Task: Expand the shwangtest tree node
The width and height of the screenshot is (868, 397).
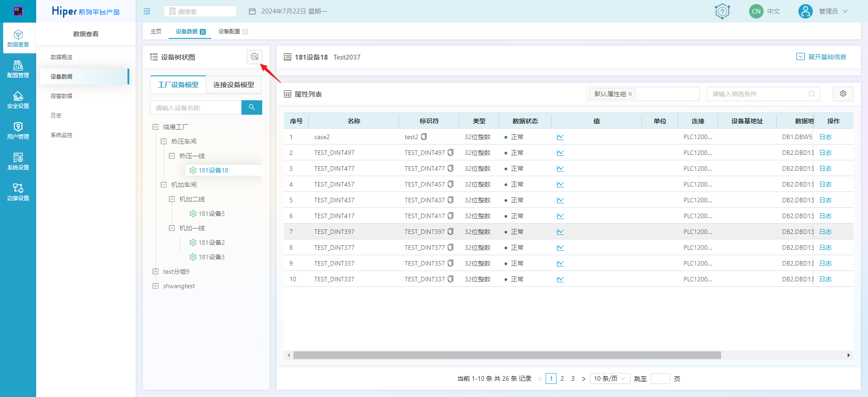Action: [156, 286]
